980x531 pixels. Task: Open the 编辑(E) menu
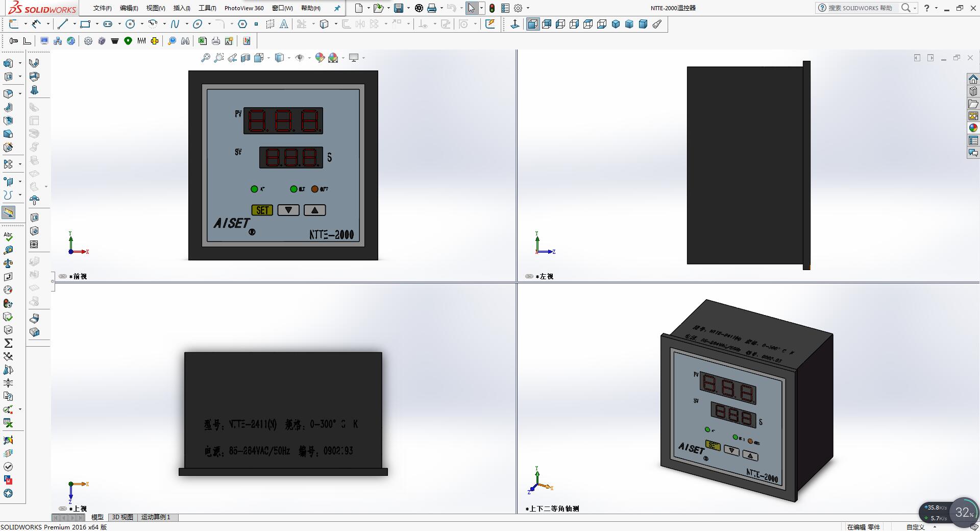click(129, 8)
